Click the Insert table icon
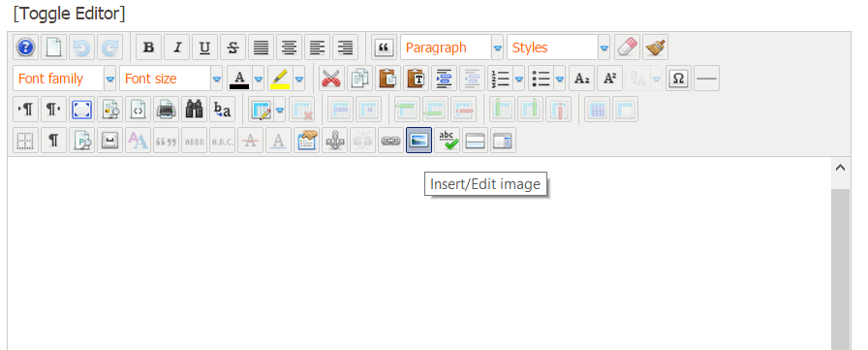Screen dimensions: 868x350 point(261,110)
